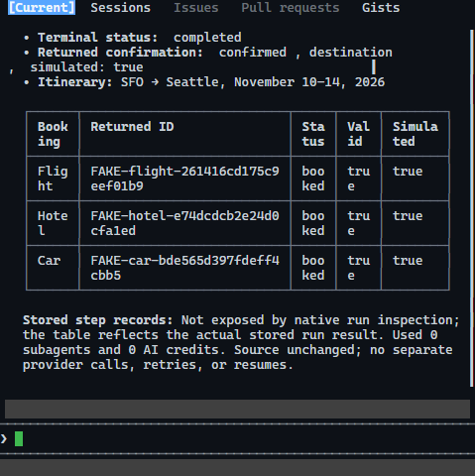Click the Returned ID column header
475x476 pixels.
tap(185, 134)
